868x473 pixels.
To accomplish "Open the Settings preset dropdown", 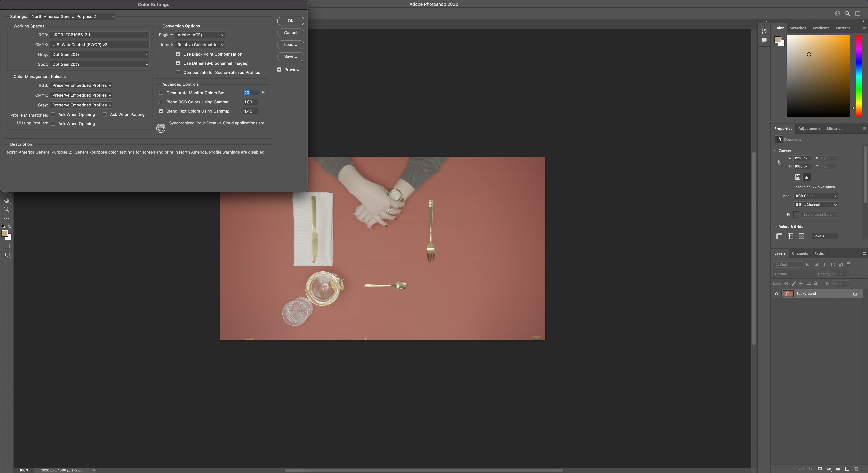I will (x=72, y=16).
